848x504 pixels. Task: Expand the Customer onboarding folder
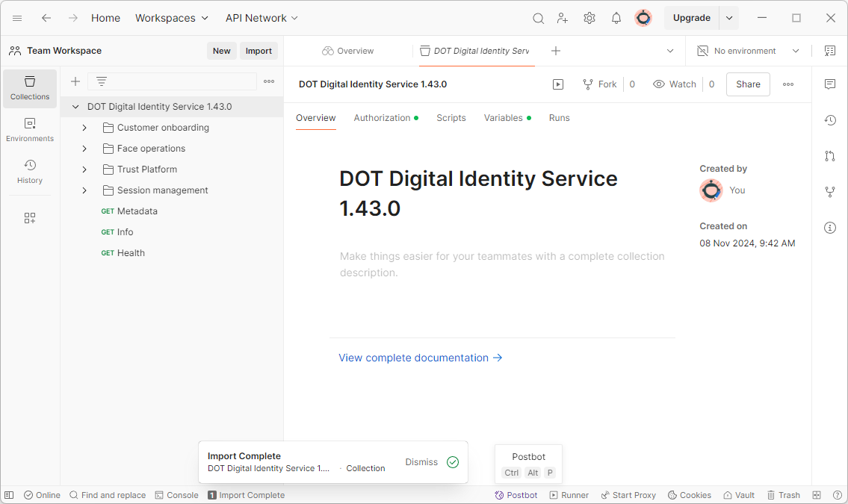[x=84, y=128]
